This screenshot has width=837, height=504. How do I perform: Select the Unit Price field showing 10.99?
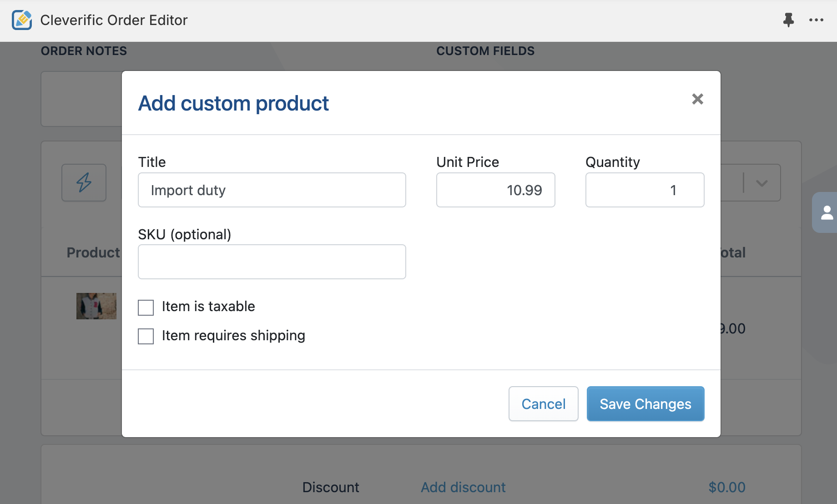pyautogui.click(x=496, y=190)
